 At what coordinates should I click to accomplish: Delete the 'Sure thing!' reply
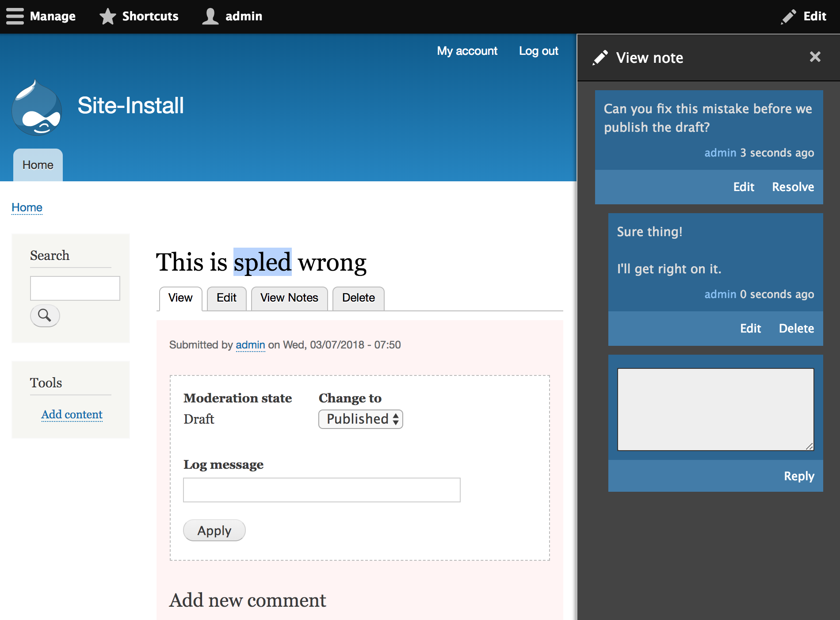[796, 329]
